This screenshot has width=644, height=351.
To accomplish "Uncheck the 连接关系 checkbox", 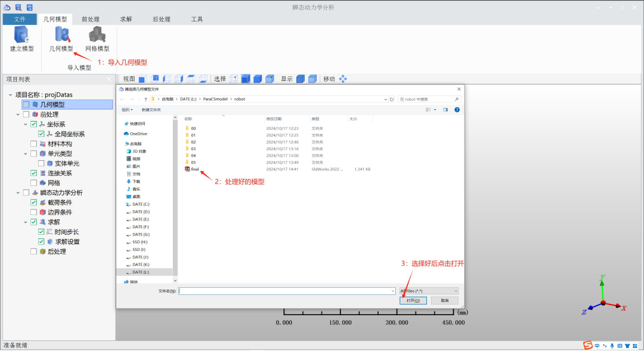I will [33, 173].
